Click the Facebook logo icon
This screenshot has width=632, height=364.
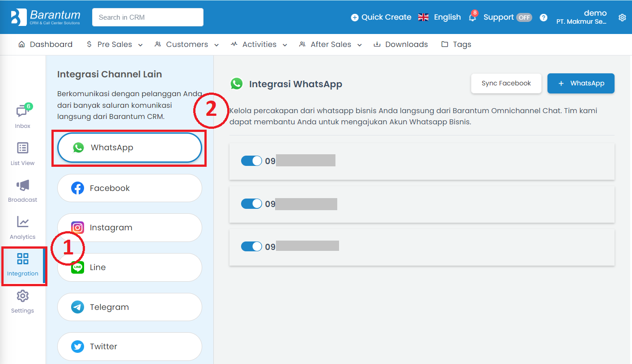point(77,188)
